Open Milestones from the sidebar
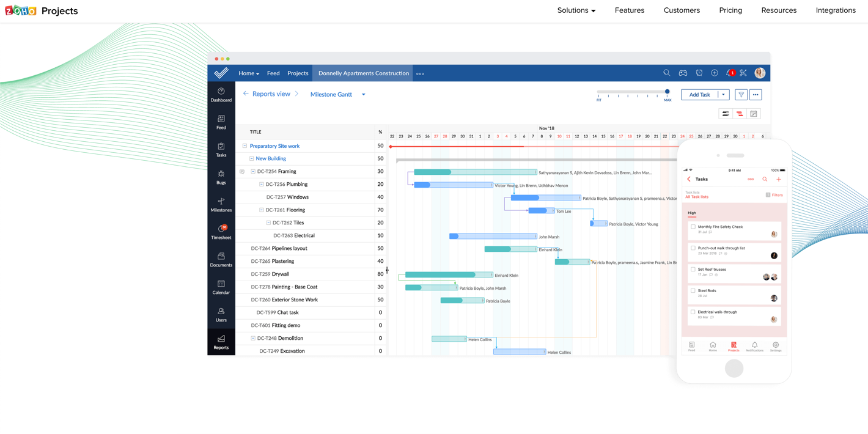This screenshot has width=868, height=434. [221, 205]
